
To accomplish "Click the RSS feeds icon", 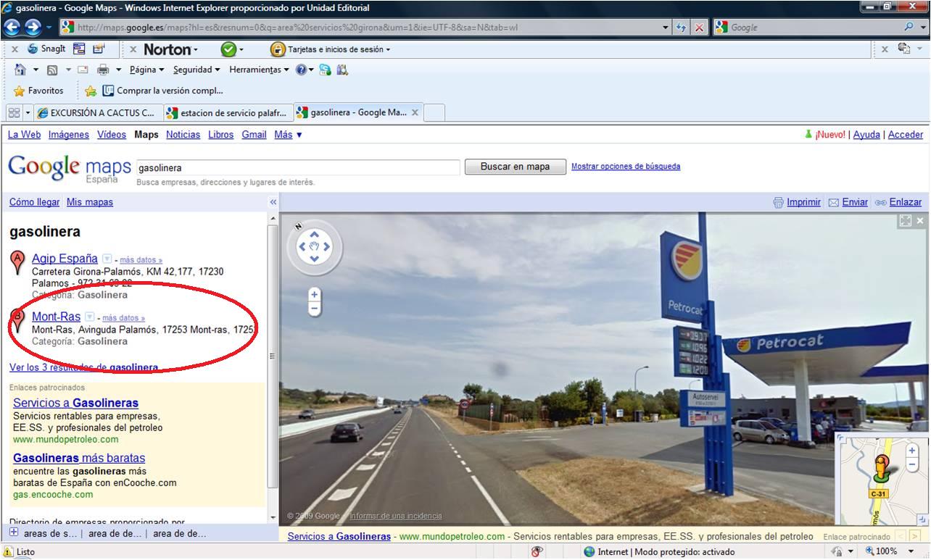I will point(52,70).
